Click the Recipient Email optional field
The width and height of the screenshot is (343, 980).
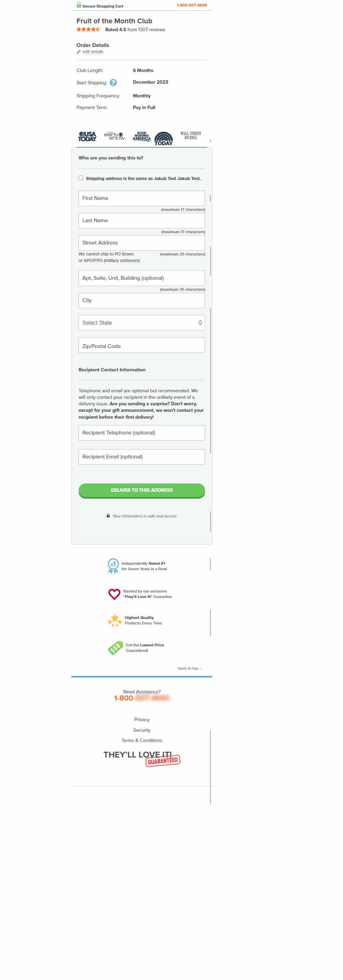pyautogui.click(x=142, y=456)
